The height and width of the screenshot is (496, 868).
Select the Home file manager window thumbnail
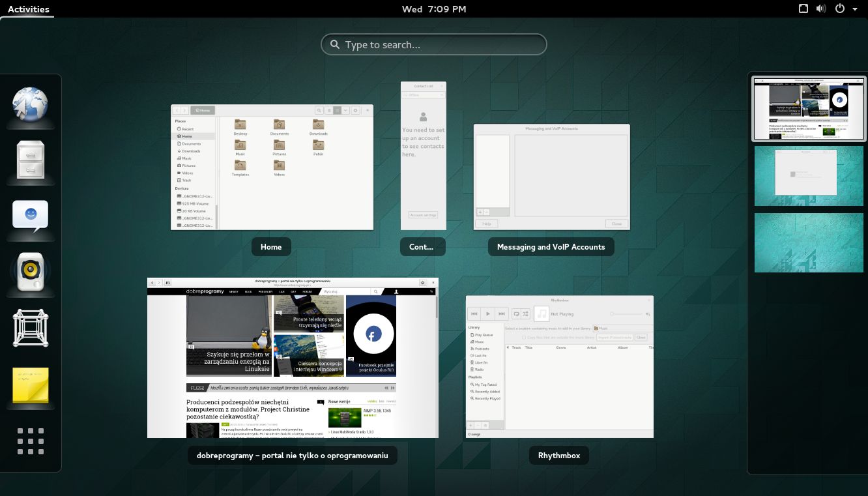(x=272, y=167)
